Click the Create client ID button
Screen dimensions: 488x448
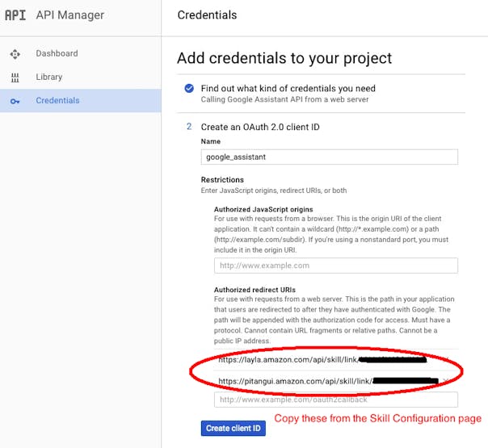click(x=233, y=428)
